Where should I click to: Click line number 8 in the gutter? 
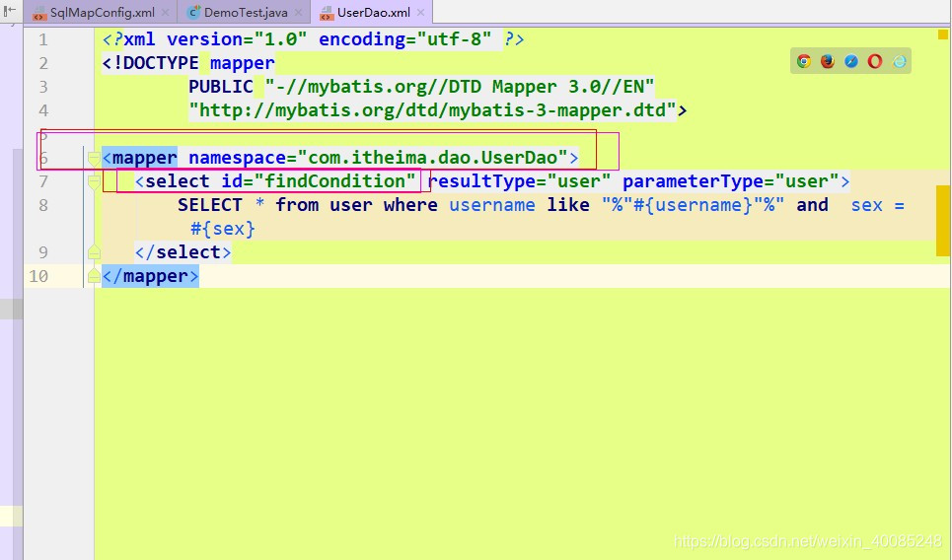[x=43, y=205]
